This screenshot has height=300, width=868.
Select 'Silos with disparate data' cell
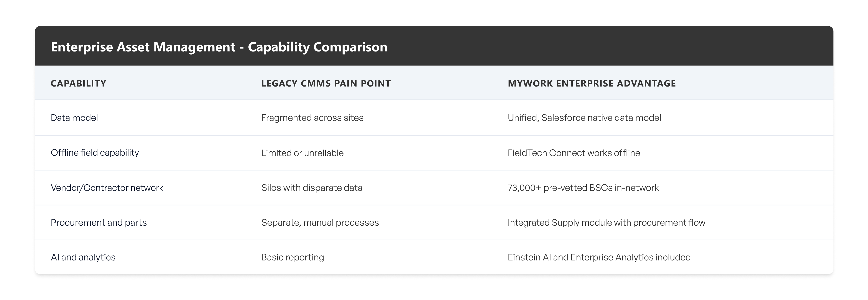click(x=312, y=188)
